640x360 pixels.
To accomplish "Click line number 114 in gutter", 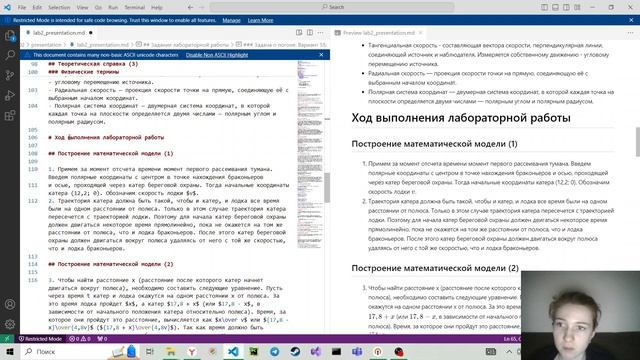I will pyautogui.click(x=33, y=264).
